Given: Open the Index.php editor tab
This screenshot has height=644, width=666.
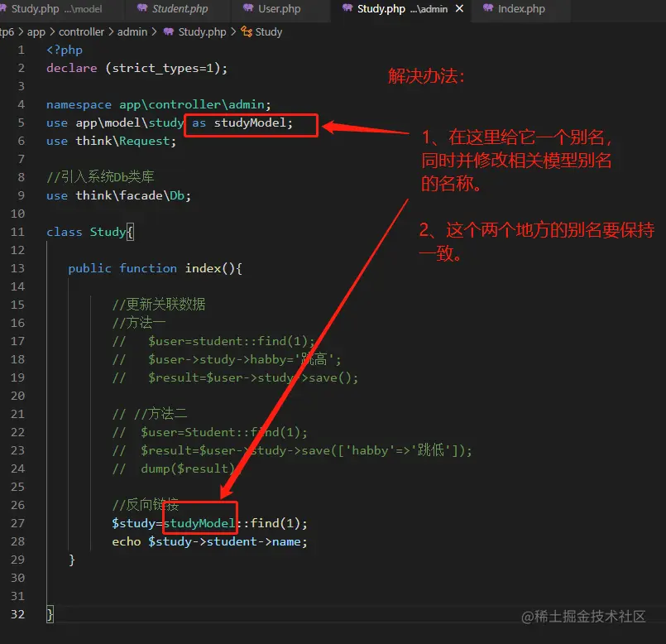Looking at the screenshot, I should click(x=521, y=9).
